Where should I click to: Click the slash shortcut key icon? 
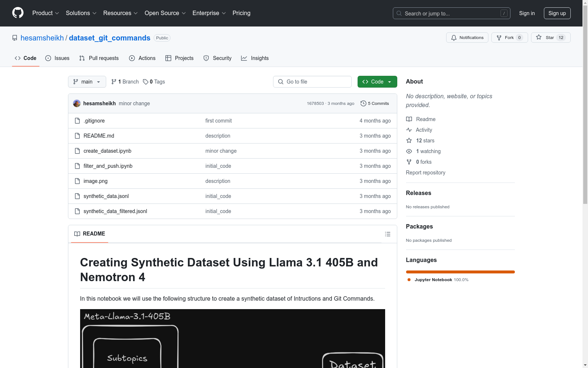(x=504, y=13)
